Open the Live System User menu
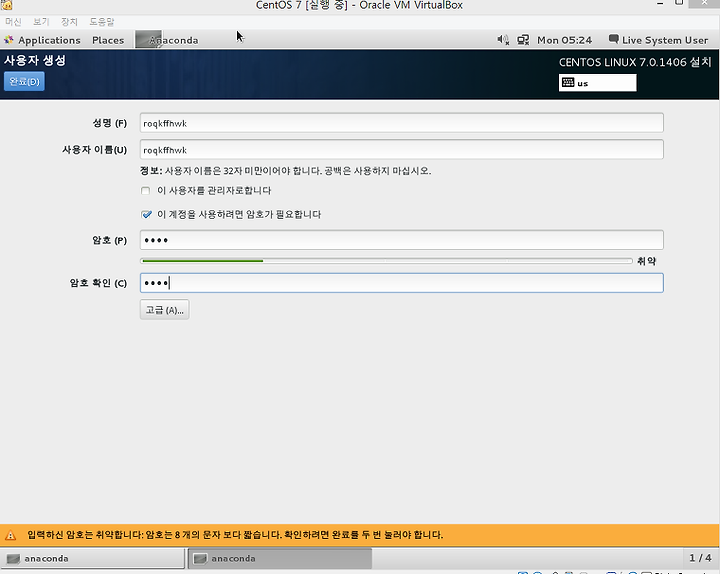 (x=665, y=40)
